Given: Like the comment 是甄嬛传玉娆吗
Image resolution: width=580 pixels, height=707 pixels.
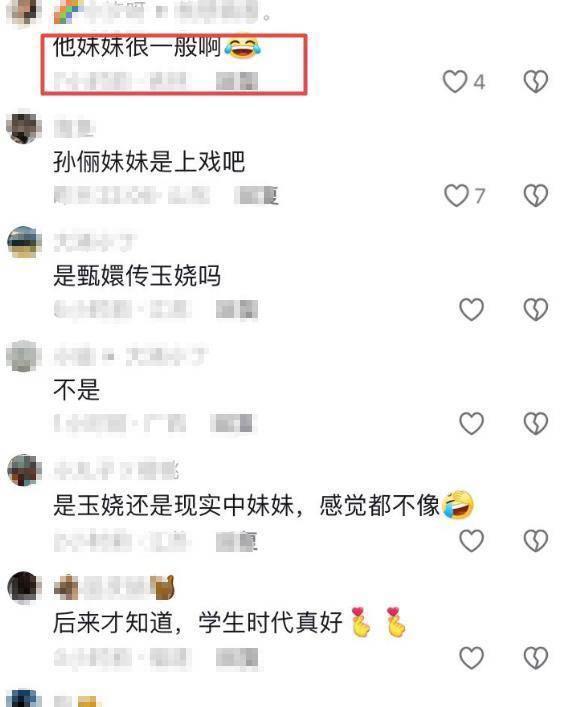Looking at the screenshot, I should pos(471,309).
